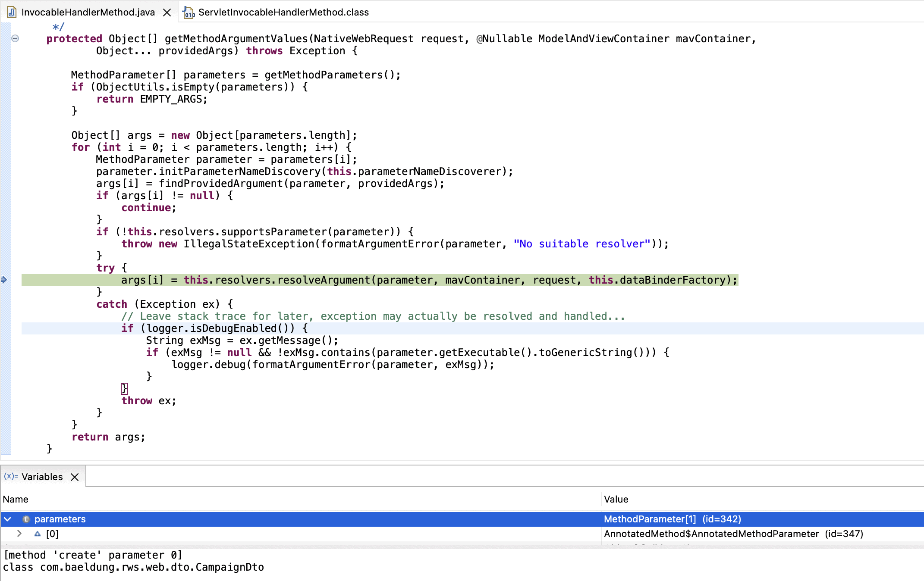Select the MethodParameter[1] (id=342) value
924x581 pixels.
click(x=672, y=519)
